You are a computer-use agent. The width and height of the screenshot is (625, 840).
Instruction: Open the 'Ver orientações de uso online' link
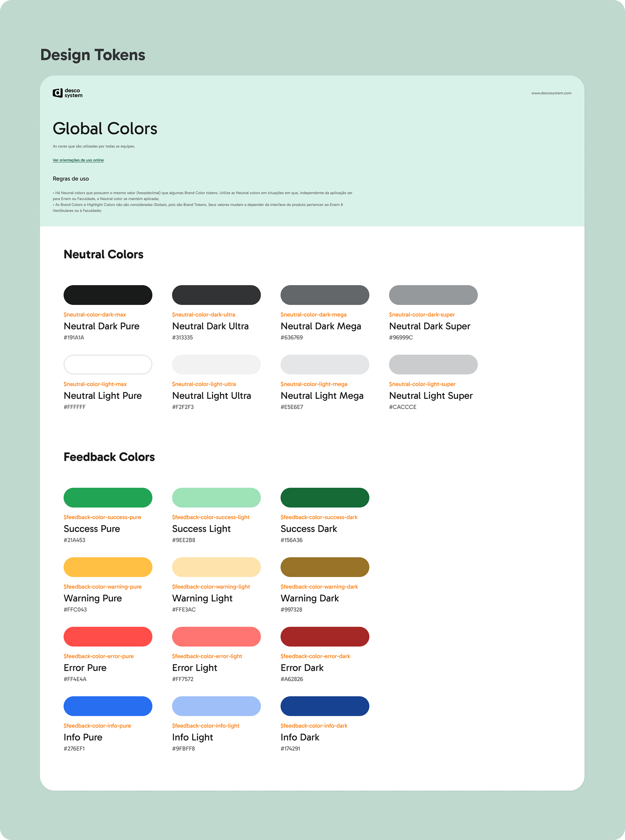(x=78, y=160)
